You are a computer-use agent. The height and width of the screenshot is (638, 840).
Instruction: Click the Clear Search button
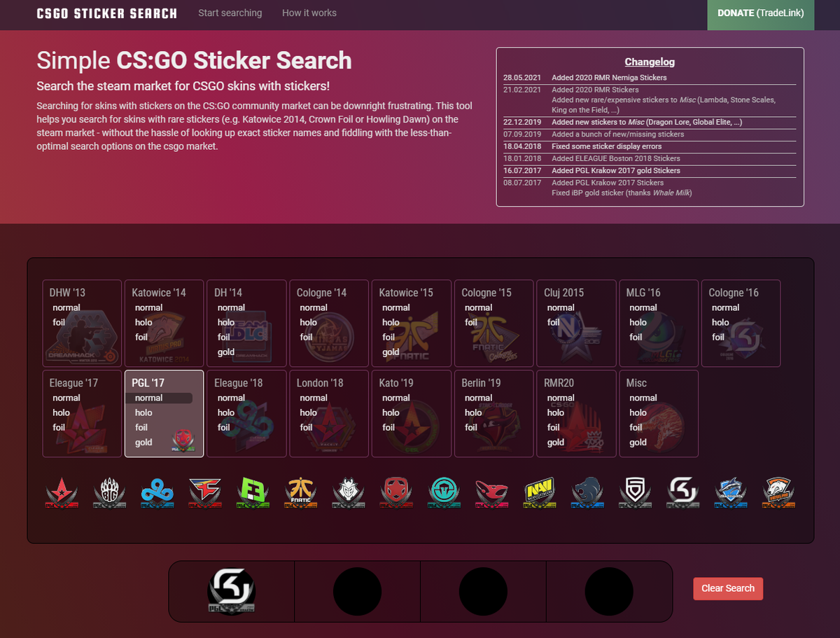(x=728, y=588)
